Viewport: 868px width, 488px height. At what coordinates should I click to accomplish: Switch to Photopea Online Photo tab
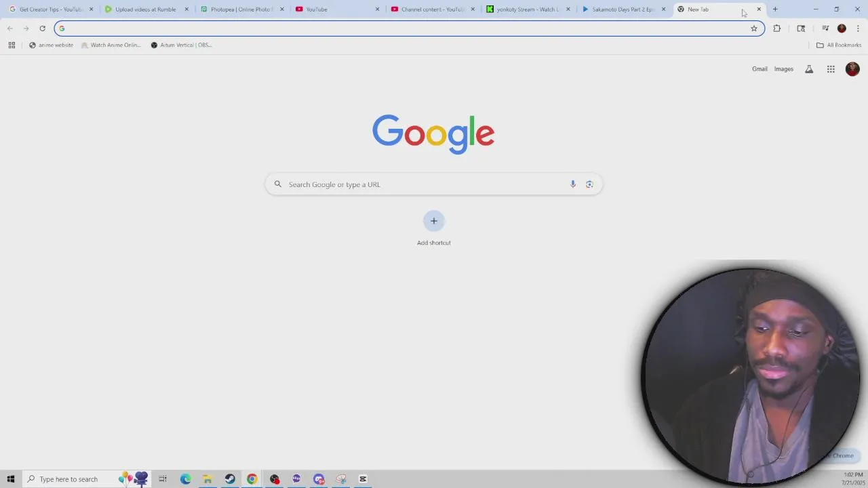[241, 9]
